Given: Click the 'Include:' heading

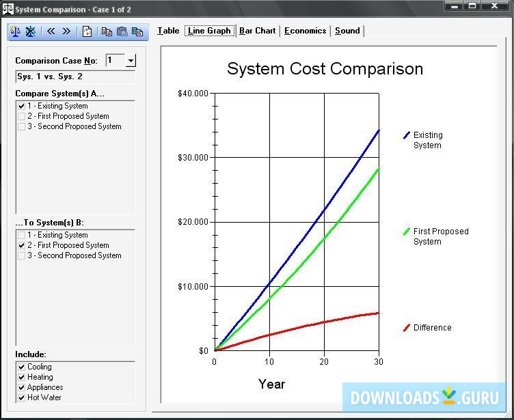Looking at the screenshot, I should [31, 354].
